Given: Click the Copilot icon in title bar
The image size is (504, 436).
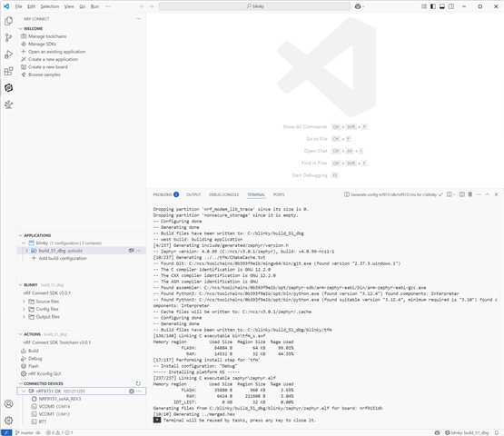Looking at the screenshot, I should (x=358, y=6).
